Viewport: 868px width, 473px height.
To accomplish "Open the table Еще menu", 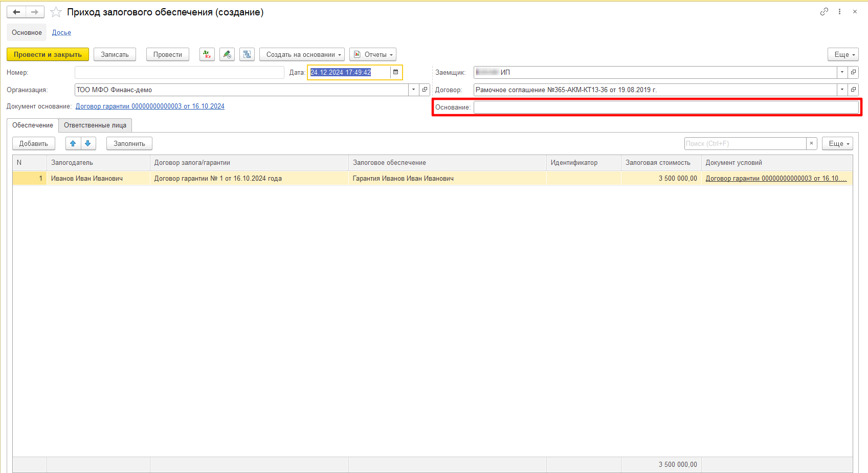I will pyautogui.click(x=837, y=143).
